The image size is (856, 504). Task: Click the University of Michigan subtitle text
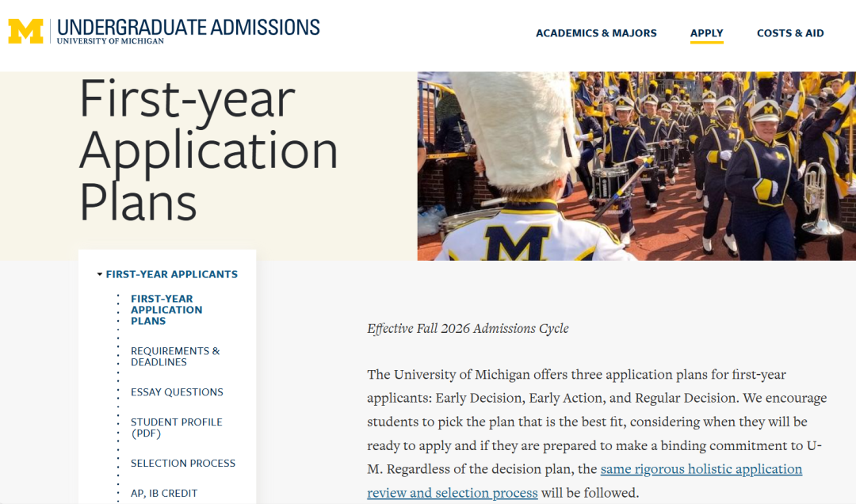tap(110, 41)
